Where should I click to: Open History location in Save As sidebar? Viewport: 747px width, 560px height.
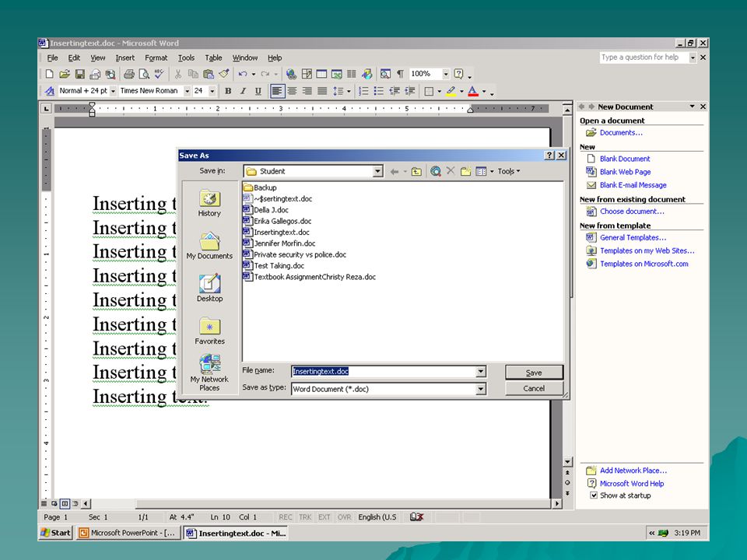pos(209,203)
